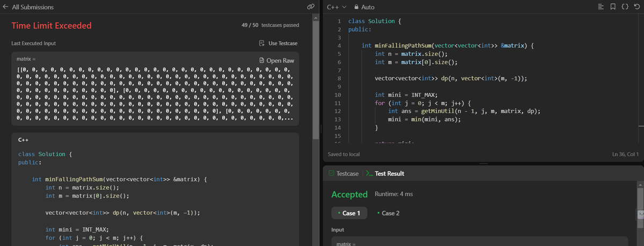
Task: Click the matrix input field in Test Result
Action: point(479,241)
